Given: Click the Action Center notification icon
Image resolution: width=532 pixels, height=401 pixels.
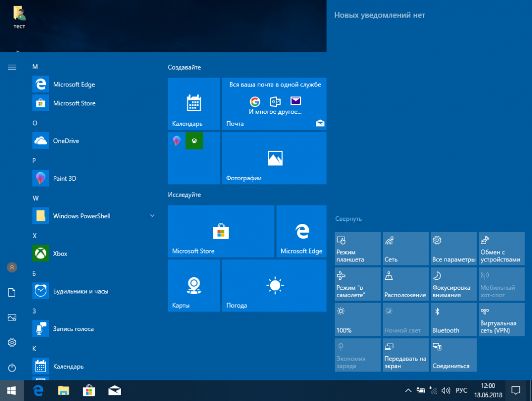Looking at the screenshot, I should pyautogui.click(x=516, y=391).
